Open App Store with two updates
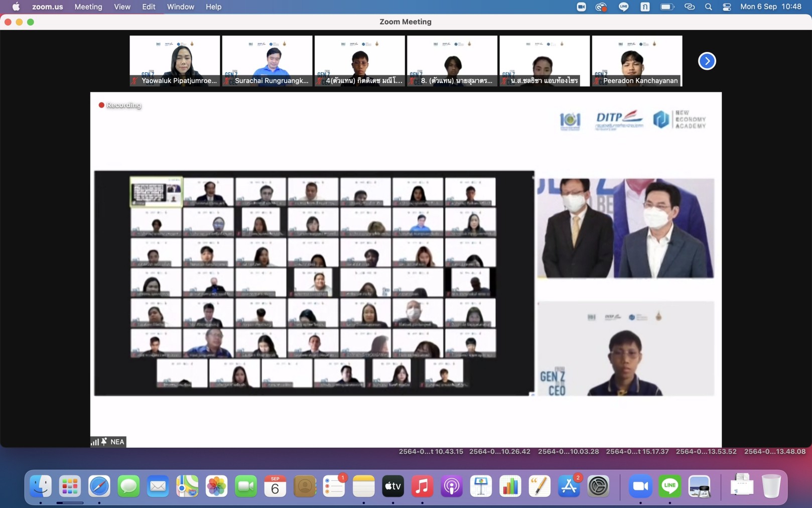Image resolution: width=812 pixels, height=508 pixels. click(x=569, y=486)
